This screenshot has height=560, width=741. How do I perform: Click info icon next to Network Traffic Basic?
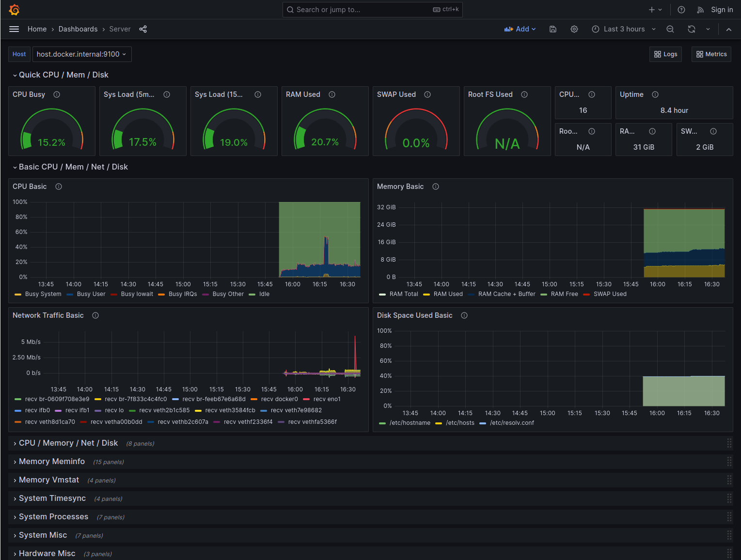click(x=95, y=315)
